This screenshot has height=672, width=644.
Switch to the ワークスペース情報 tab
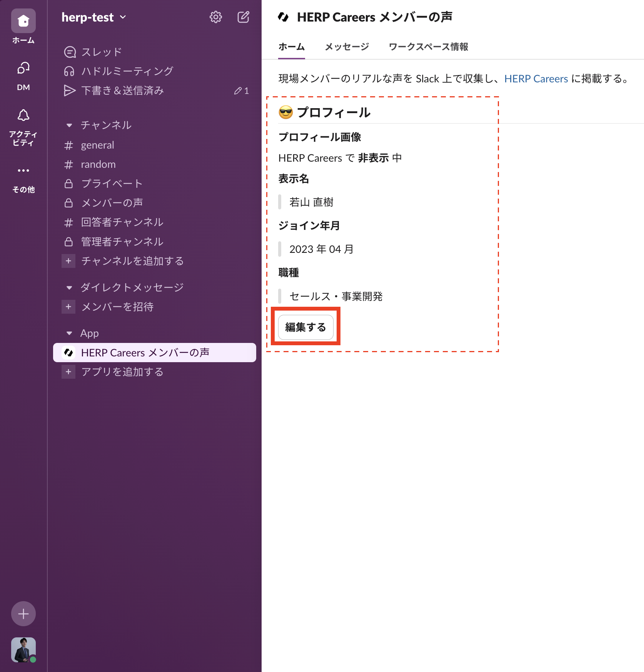click(x=428, y=47)
